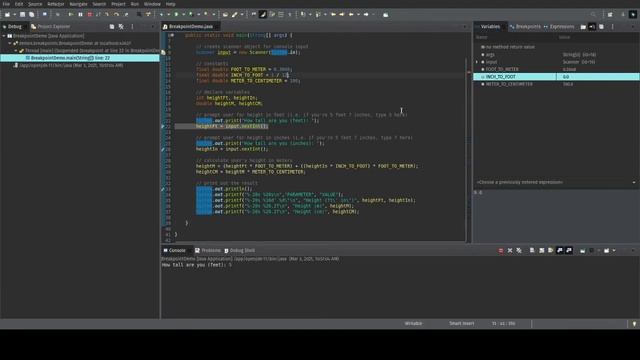Toggle Show Logical Structure in Variables view
This screenshot has width=640, height=360.
(592, 27)
